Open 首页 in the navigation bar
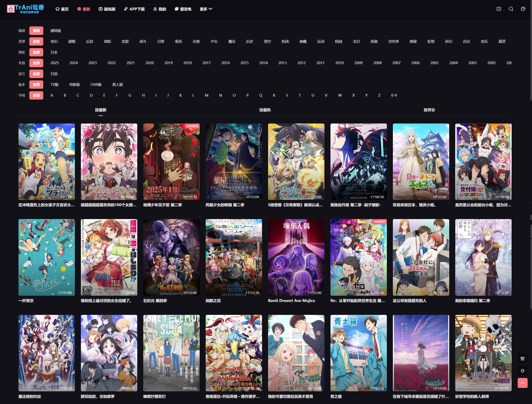 (x=62, y=9)
